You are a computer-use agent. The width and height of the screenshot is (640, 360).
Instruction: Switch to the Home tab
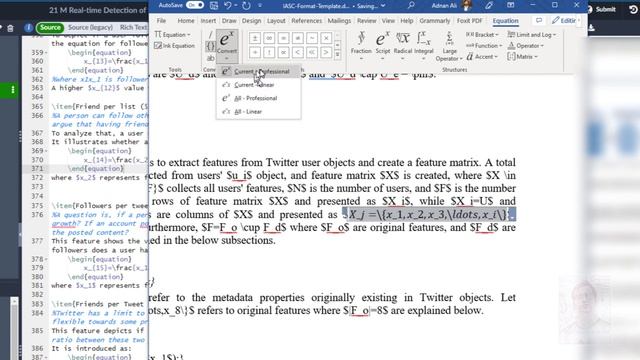pyautogui.click(x=186, y=20)
